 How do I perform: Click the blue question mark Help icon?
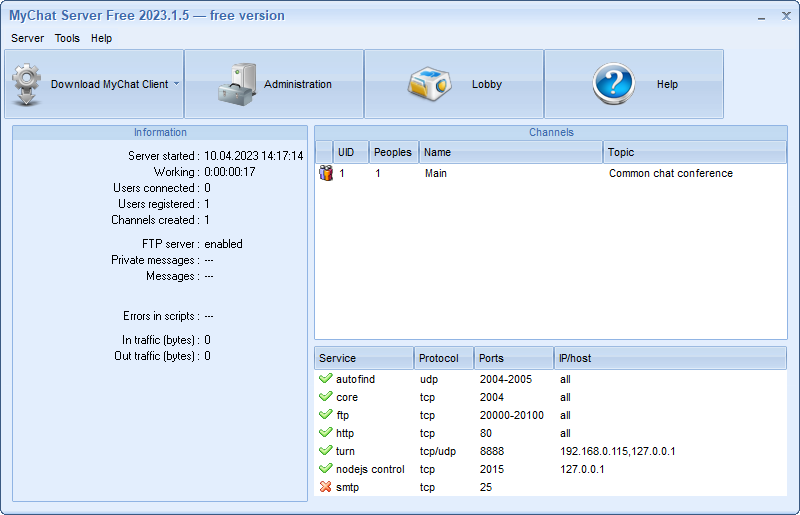point(614,84)
